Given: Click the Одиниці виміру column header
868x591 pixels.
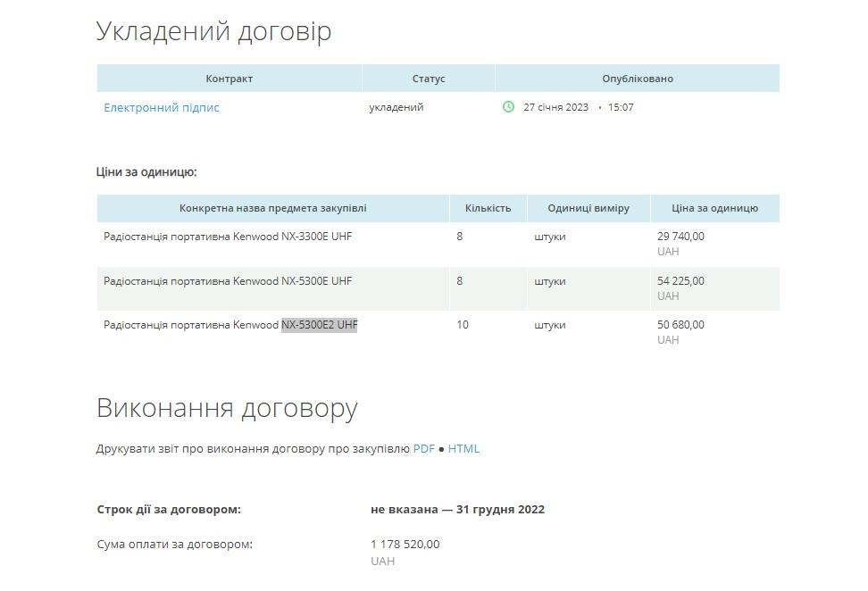Looking at the screenshot, I should tap(588, 208).
